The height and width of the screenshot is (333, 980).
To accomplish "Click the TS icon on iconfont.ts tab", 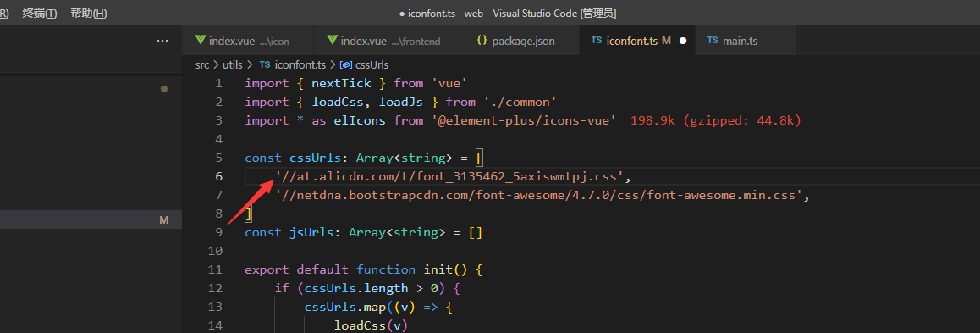I will (x=597, y=40).
